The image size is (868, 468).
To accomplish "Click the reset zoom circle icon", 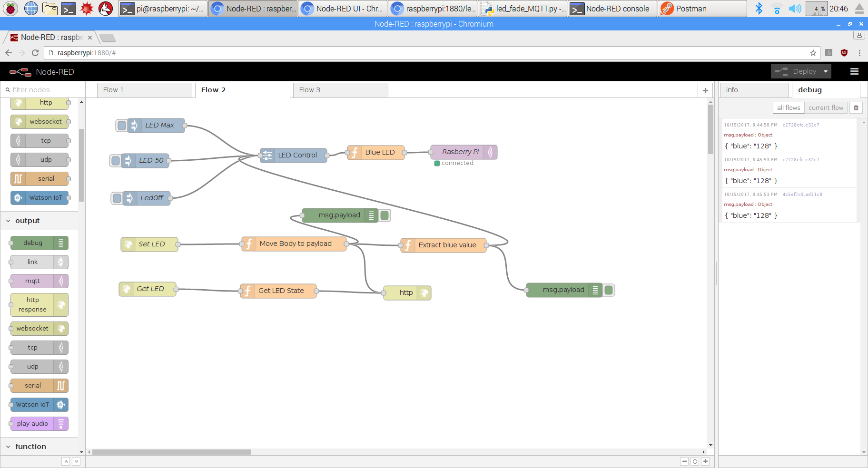I will pyautogui.click(x=695, y=461).
